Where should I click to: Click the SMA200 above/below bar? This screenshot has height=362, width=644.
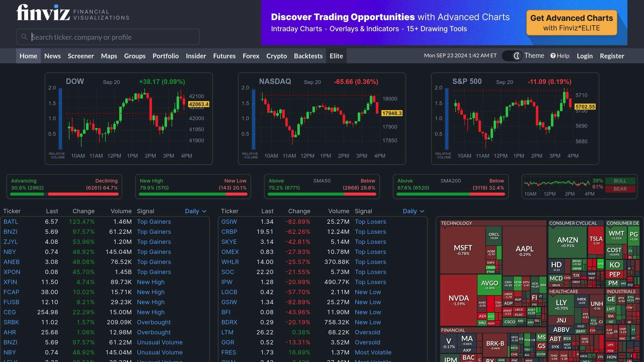[x=451, y=194]
